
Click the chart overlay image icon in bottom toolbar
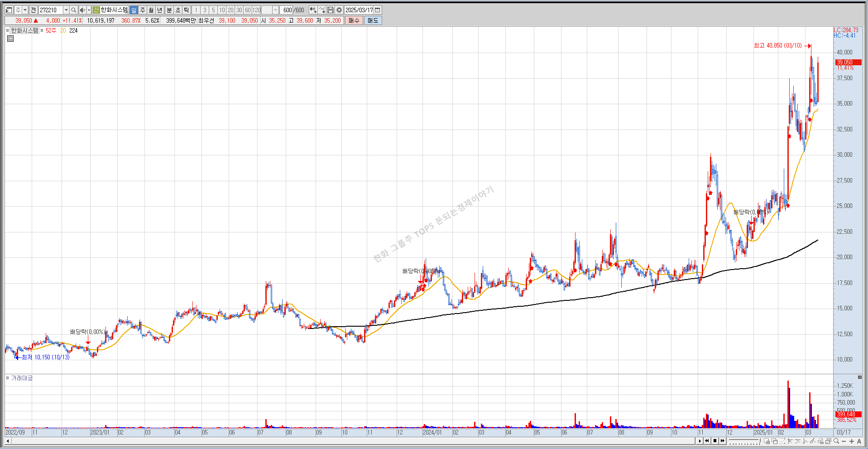[828, 441]
